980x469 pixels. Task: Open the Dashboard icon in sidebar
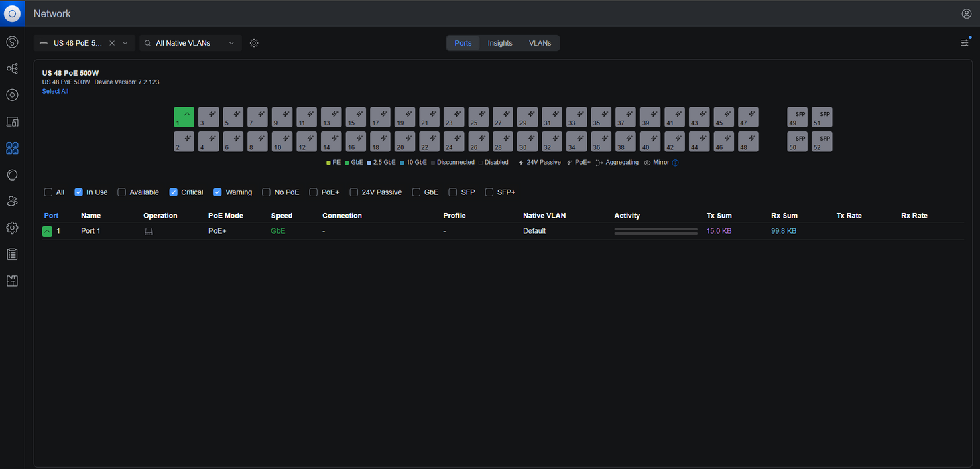click(x=12, y=42)
